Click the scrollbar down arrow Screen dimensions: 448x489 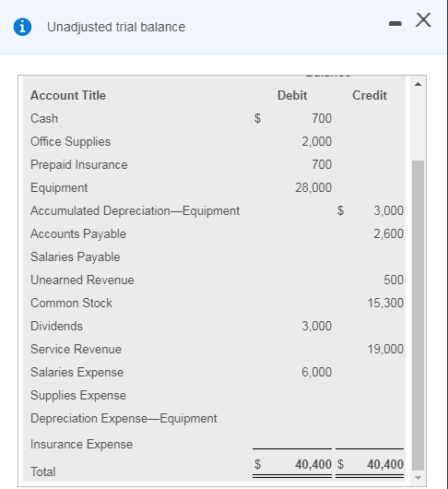click(419, 477)
